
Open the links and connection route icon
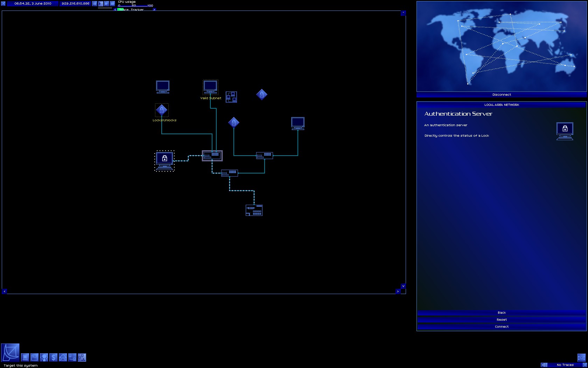tap(72, 357)
